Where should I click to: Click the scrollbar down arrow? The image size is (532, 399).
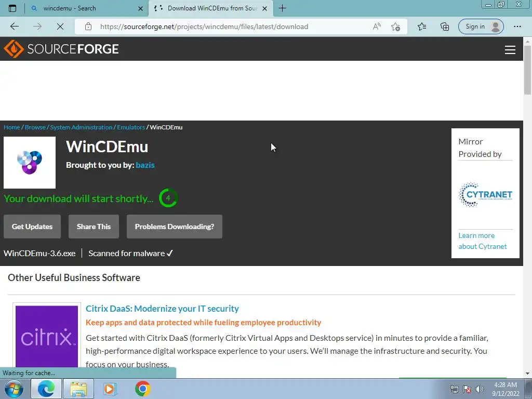tap(527, 374)
